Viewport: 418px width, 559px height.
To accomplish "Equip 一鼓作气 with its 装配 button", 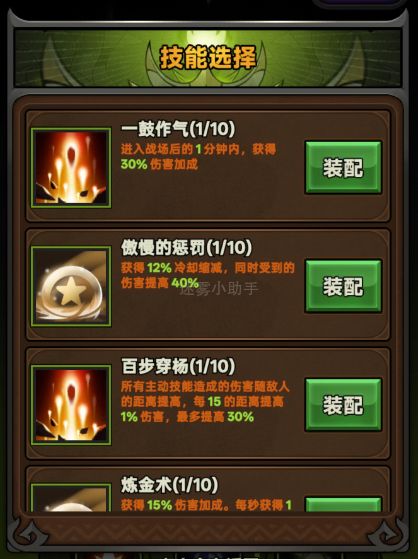I will click(x=343, y=168).
